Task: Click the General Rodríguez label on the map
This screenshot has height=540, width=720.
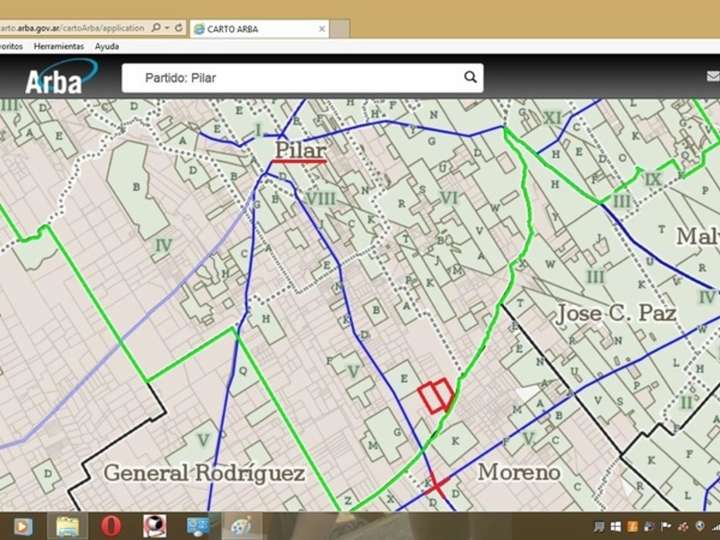Action: (x=204, y=473)
